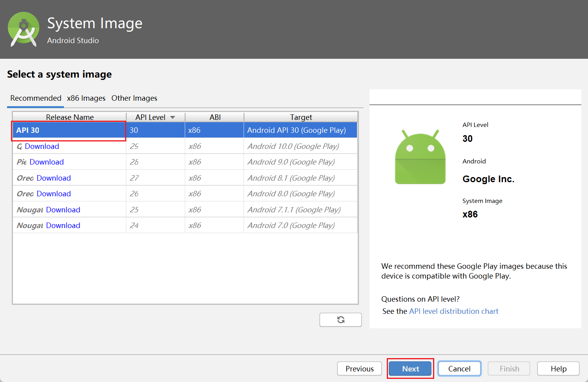Click the green Android robot image
This screenshot has width=588, height=382.
420,157
